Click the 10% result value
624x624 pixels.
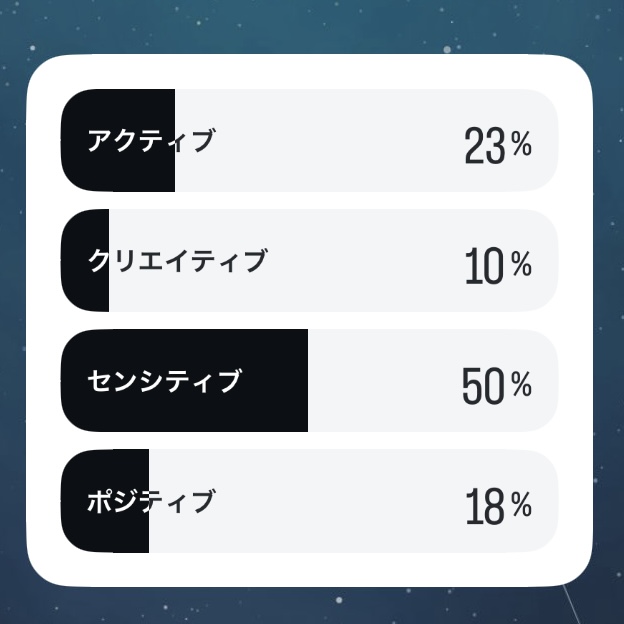pos(497,266)
